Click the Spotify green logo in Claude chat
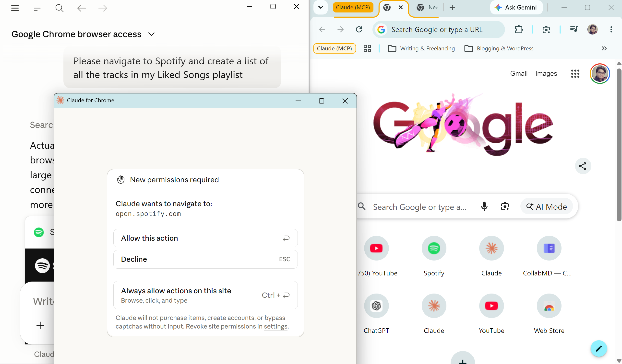The width and height of the screenshot is (622, 364). [39, 232]
